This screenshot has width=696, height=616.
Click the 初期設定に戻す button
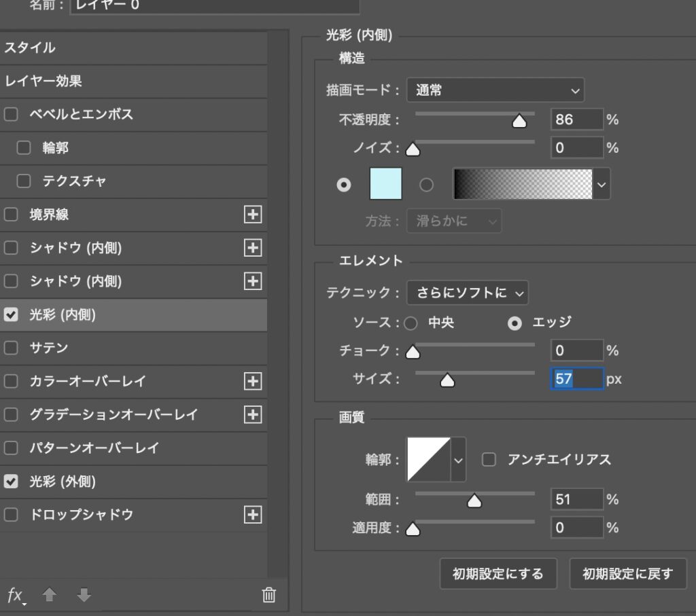point(627,574)
